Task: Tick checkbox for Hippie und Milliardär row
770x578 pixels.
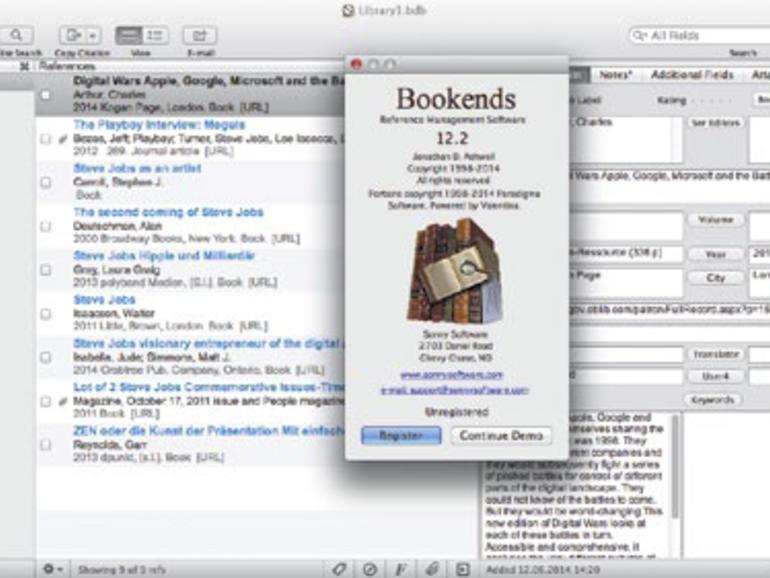Action: click(x=45, y=270)
